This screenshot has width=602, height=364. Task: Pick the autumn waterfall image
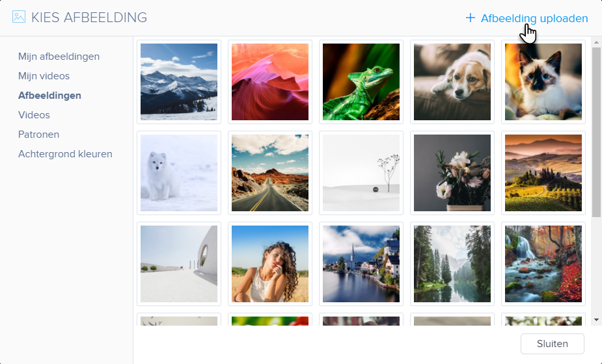click(x=543, y=264)
